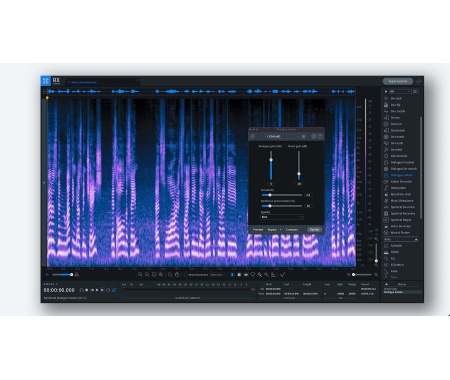Open the De-wind module
This screenshot has width=450, height=380.
[x=396, y=149]
